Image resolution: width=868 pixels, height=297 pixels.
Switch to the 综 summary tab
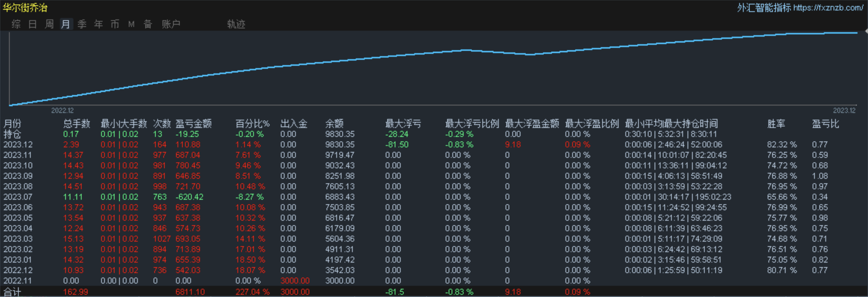[16, 24]
